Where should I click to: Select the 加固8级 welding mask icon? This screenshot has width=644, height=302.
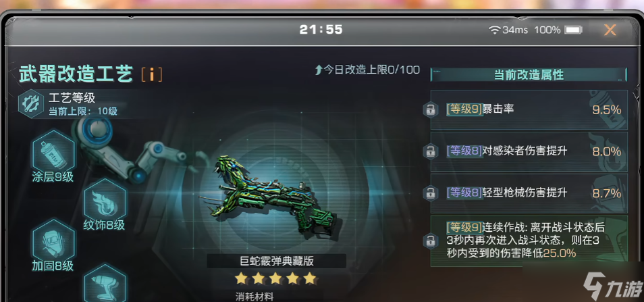[54, 240]
